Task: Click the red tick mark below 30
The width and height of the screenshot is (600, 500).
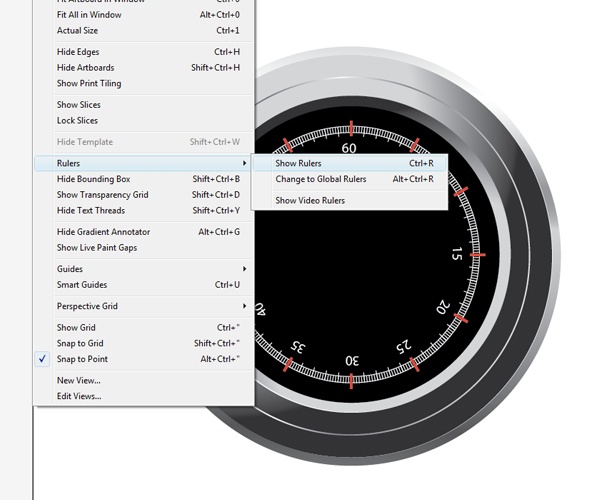Action: (351, 381)
